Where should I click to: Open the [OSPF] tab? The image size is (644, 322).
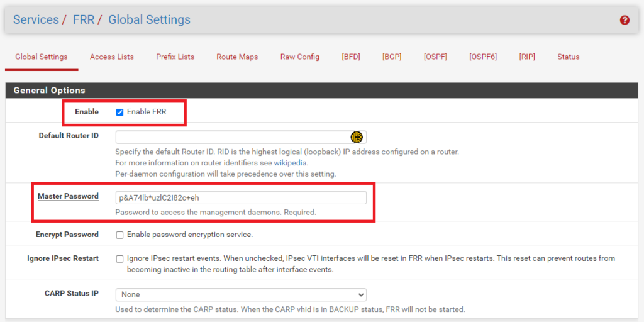pos(435,57)
